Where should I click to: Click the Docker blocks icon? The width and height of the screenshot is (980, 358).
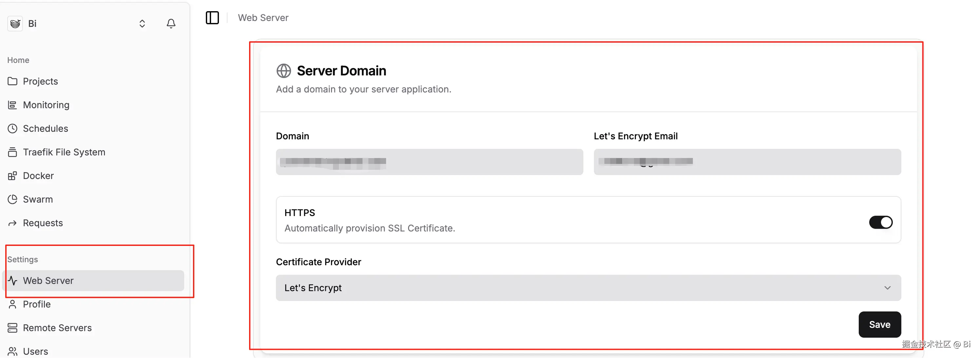(x=12, y=176)
